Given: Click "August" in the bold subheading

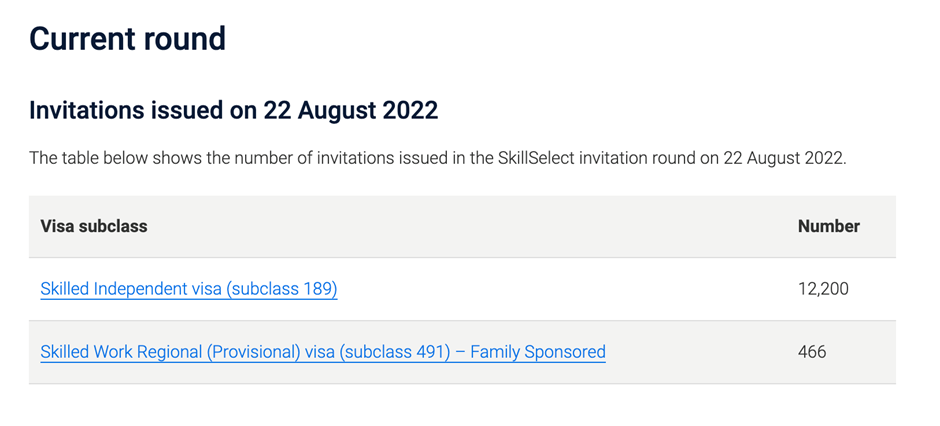Looking at the screenshot, I should coord(337,110).
